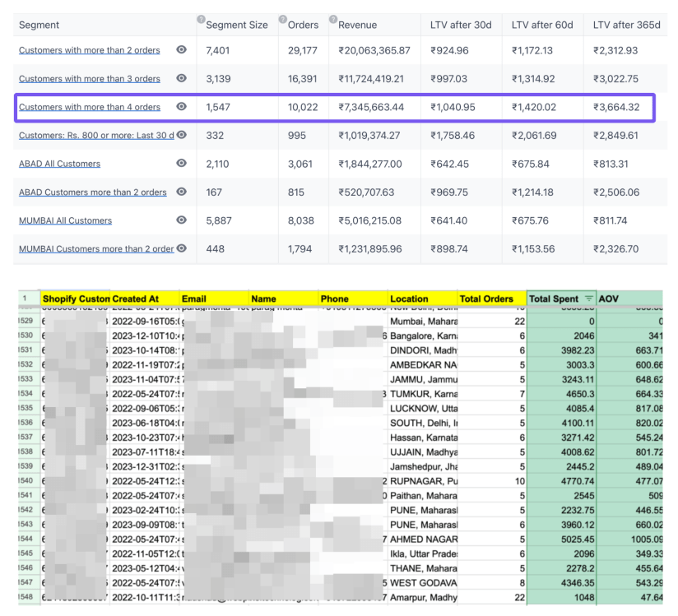Click the Segment column header
This screenshot has height=616, width=678.
pos(39,25)
